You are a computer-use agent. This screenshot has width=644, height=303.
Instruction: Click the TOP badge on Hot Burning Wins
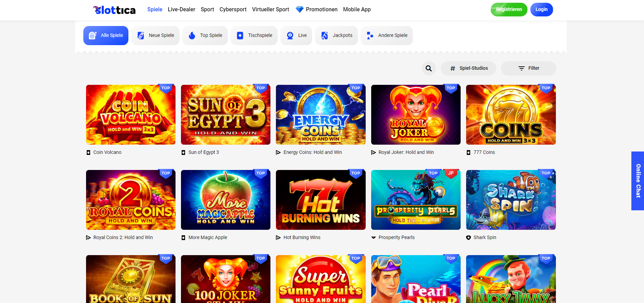[356, 173]
